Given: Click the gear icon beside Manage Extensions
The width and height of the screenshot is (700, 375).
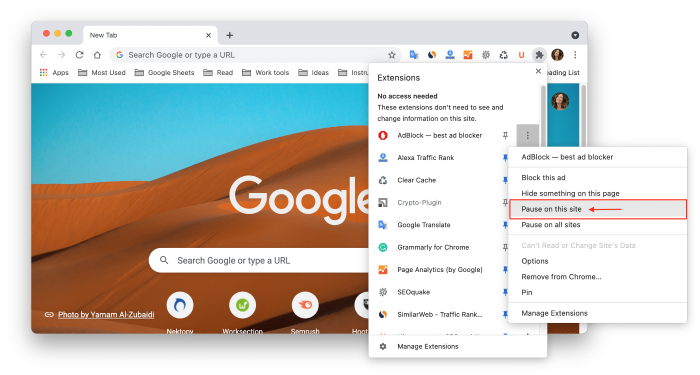Looking at the screenshot, I should [383, 346].
